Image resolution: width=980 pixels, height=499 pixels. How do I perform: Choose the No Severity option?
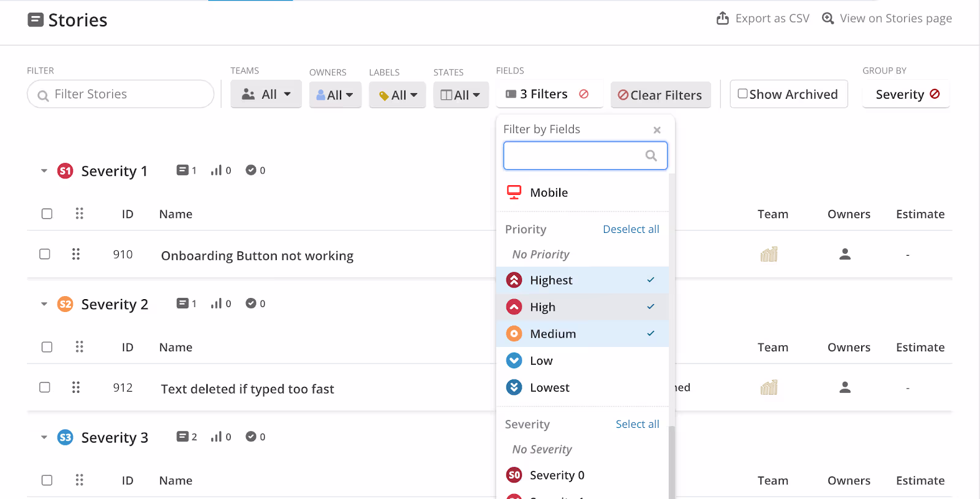point(582,449)
